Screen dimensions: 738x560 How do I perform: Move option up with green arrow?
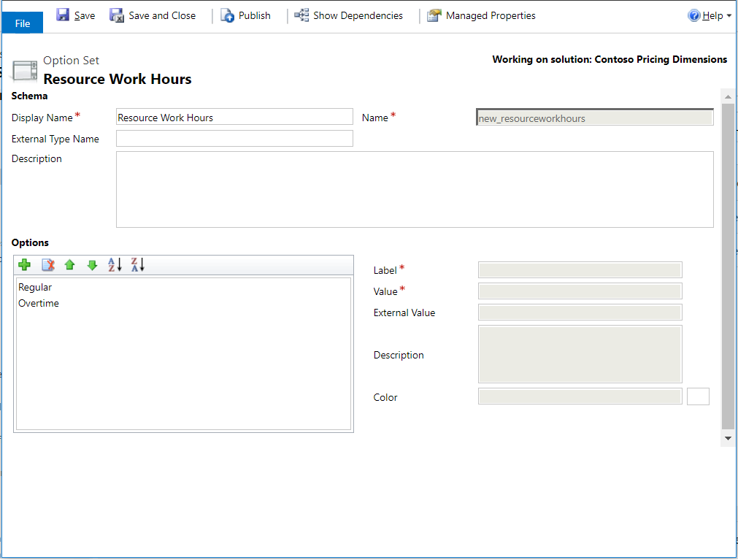pos(69,265)
